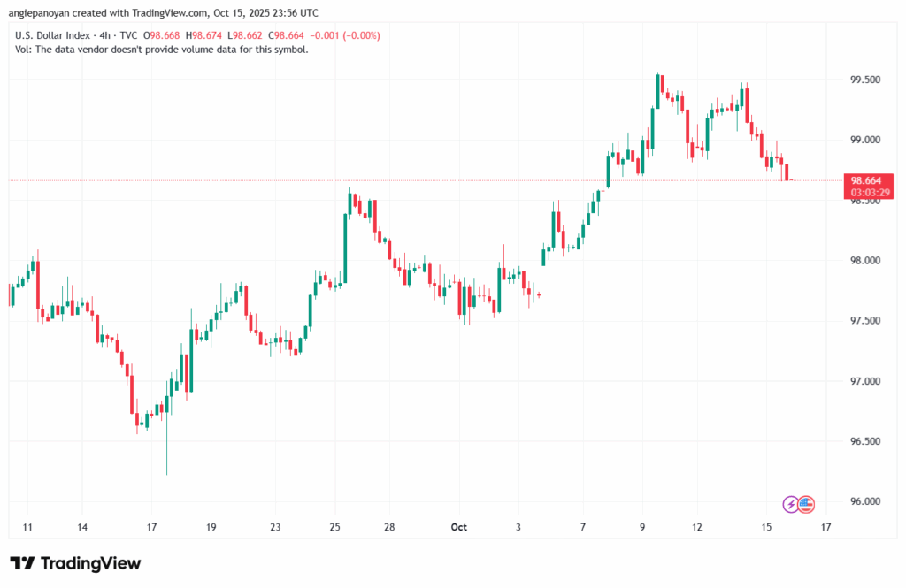
Task: Click the '11' date at the axis start
Action: (27, 527)
